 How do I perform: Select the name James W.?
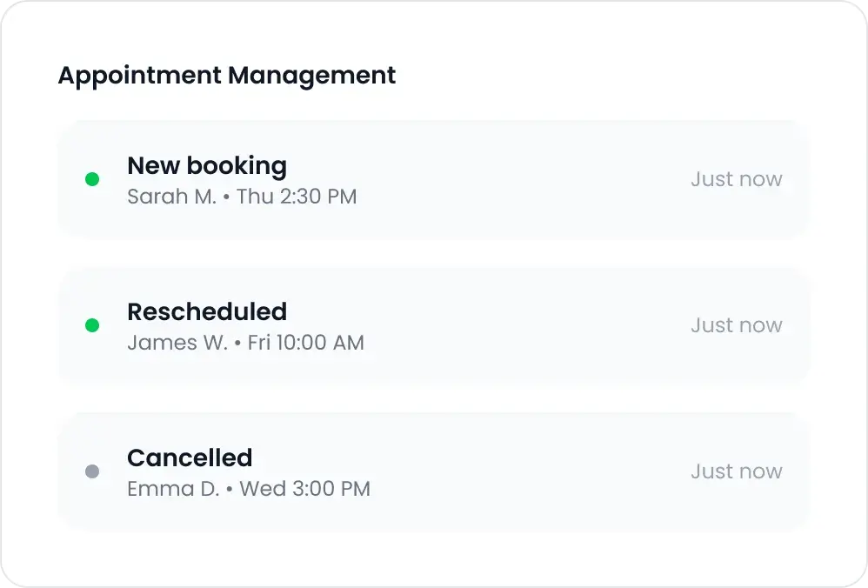coord(177,343)
